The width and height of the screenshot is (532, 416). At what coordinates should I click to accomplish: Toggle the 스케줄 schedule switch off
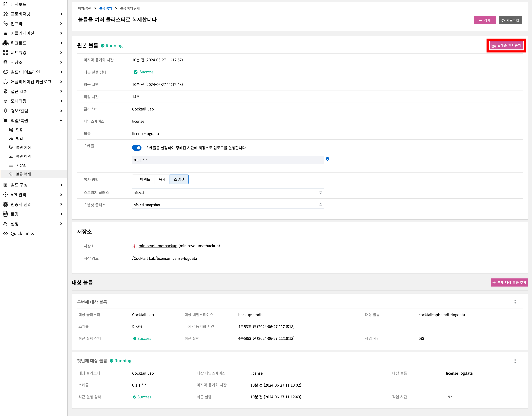(137, 148)
